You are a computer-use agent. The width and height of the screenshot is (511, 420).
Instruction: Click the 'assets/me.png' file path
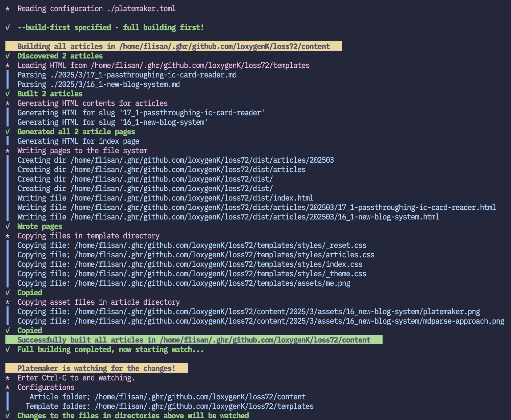tap(212, 283)
